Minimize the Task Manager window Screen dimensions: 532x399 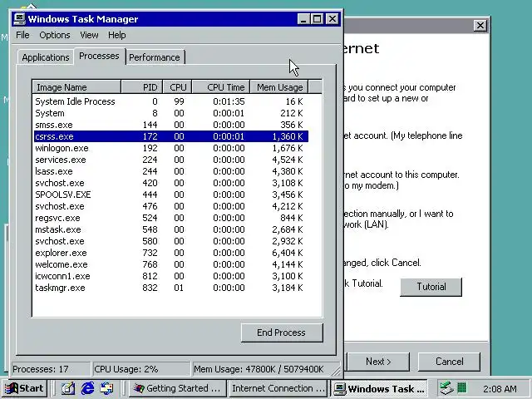(303, 19)
